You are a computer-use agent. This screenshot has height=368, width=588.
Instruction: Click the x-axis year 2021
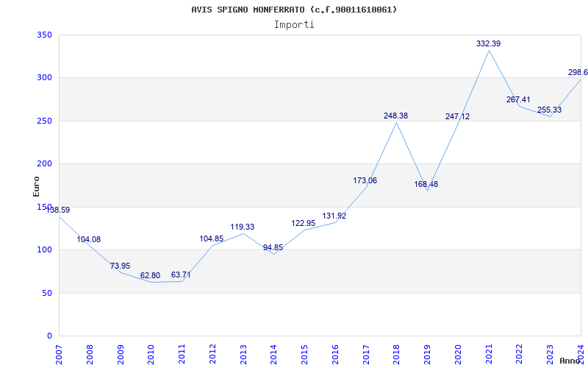[489, 355]
